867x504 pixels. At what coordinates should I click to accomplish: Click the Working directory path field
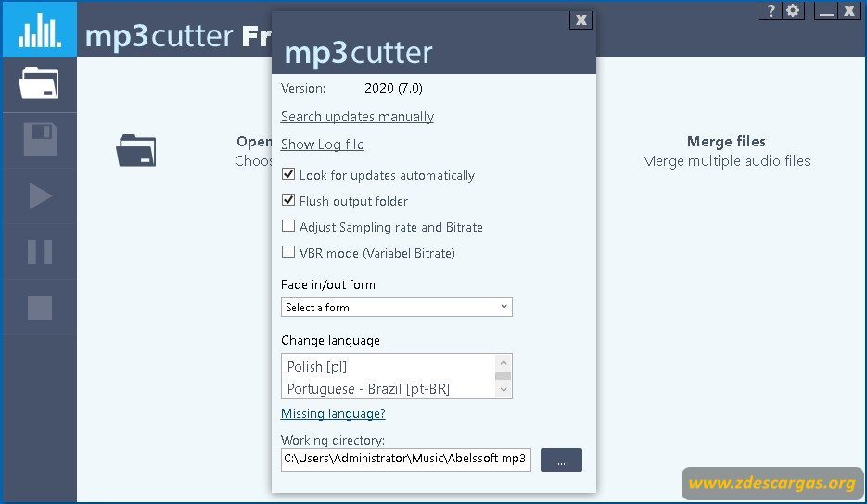(x=406, y=460)
